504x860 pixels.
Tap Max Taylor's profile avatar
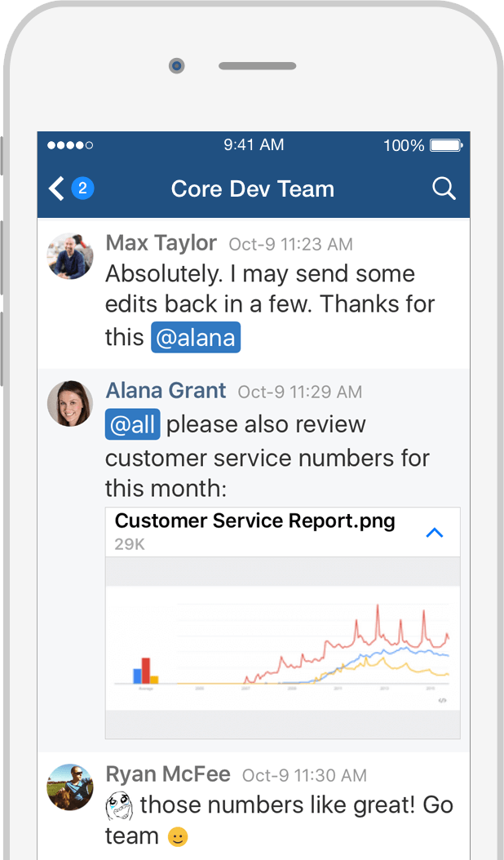(x=70, y=256)
